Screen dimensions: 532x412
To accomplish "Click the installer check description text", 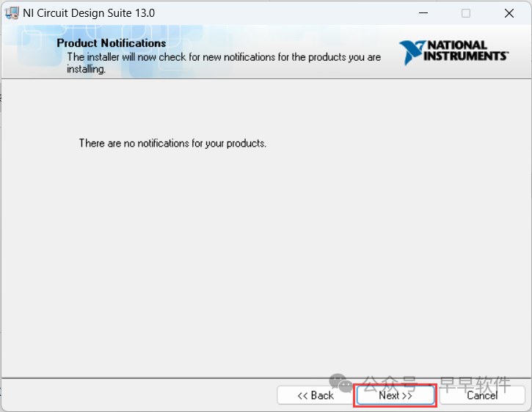I will [224, 63].
